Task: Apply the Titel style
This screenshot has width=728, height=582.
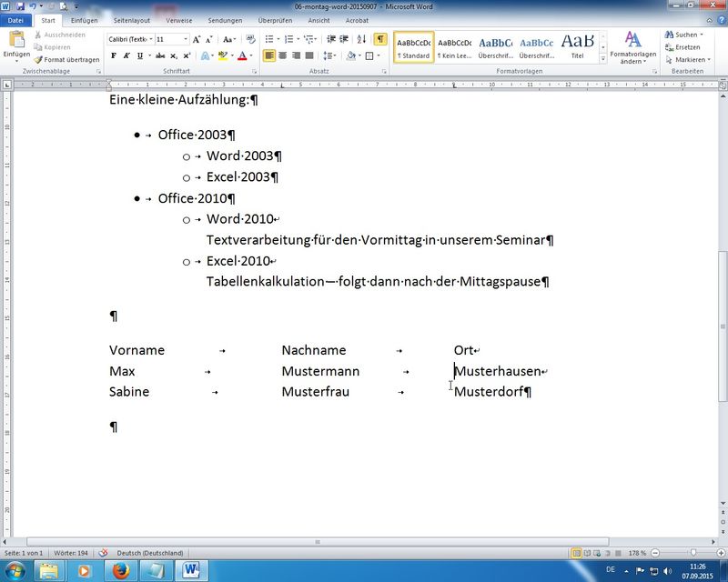Action: click(x=578, y=47)
